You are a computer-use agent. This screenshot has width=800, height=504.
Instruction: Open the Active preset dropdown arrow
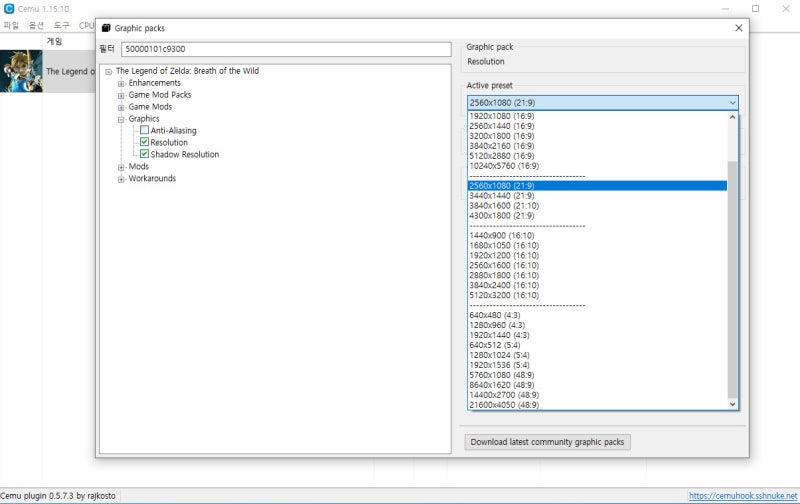point(732,103)
